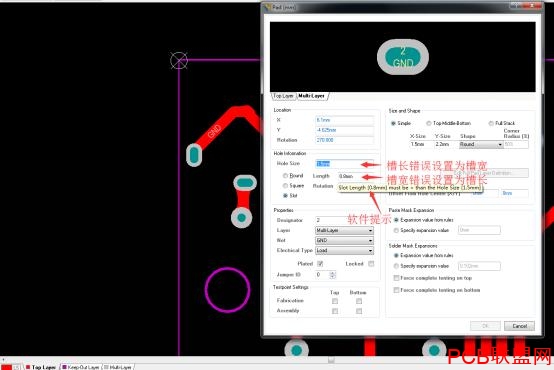
Task: Expand the Electrical Type dropdown
Action: [x=344, y=250]
